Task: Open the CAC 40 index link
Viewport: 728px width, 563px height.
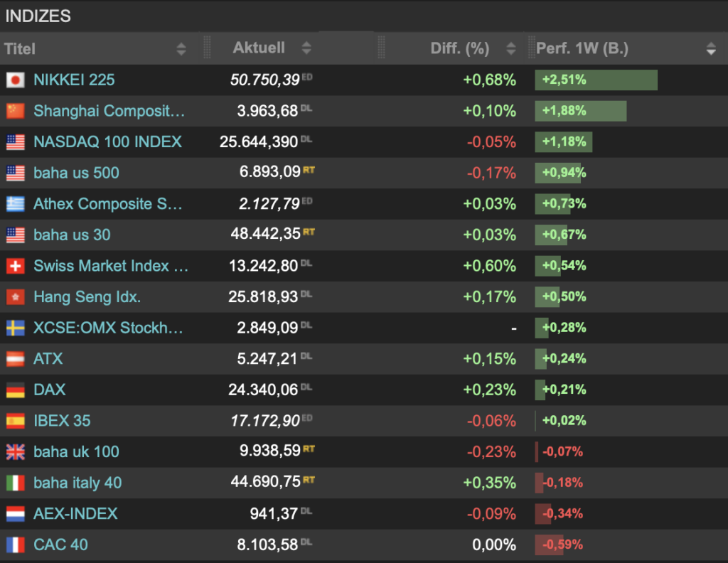Action: (60, 545)
